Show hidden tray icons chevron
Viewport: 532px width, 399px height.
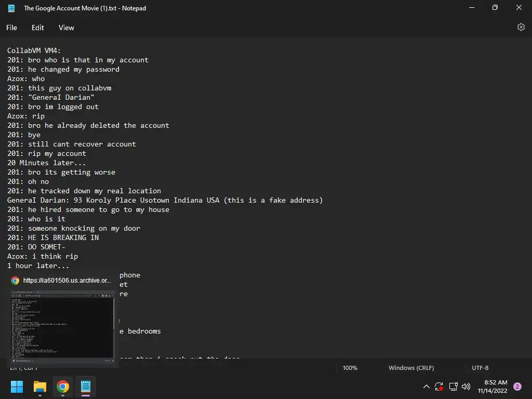click(427, 387)
